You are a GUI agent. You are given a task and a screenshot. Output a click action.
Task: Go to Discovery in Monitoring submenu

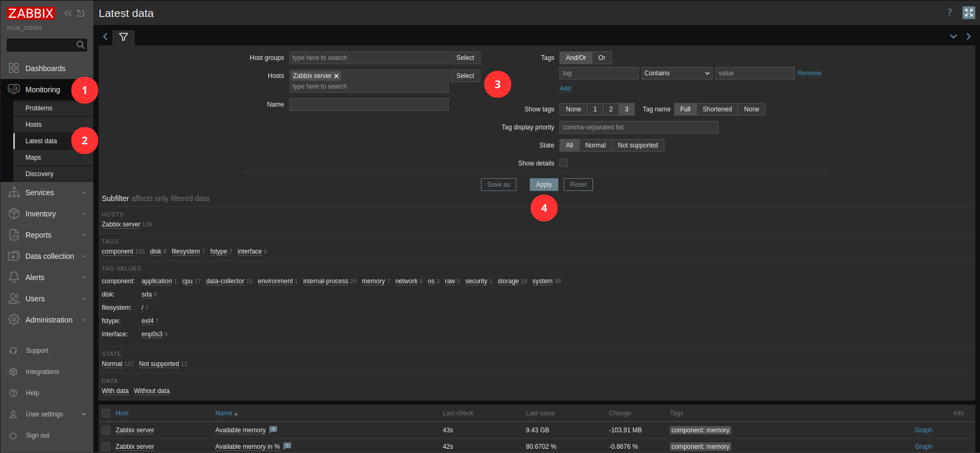(x=39, y=174)
